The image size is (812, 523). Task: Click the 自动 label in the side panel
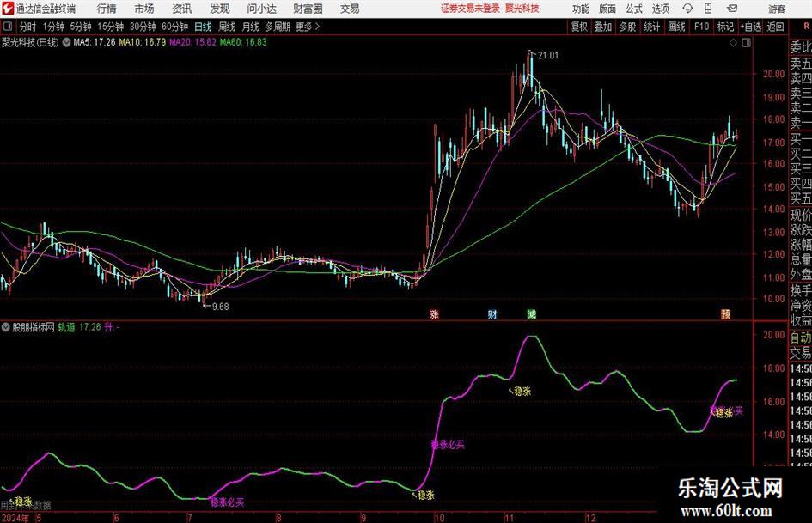pyautogui.click(x=801, y=338)
